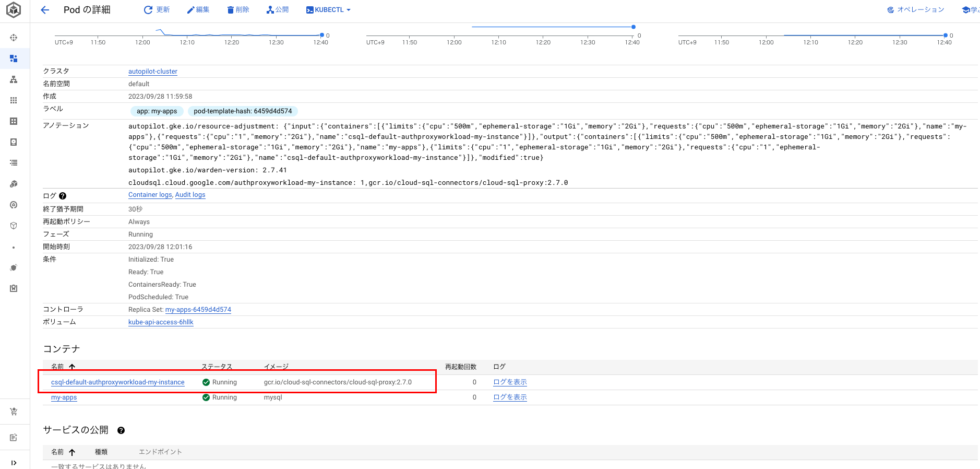Click ログを表示 for the my-apps container

[510, 397]
